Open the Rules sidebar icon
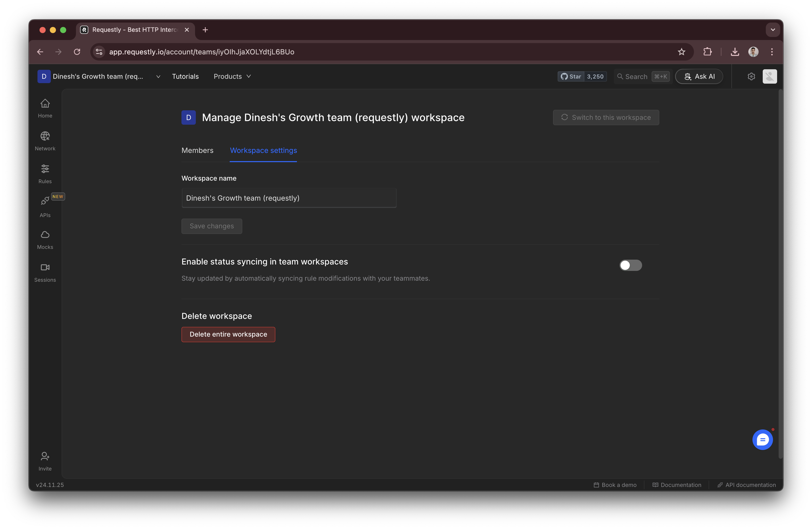Image resolution: width=812 pixels, height=529 pixels. tap(45, 173)
